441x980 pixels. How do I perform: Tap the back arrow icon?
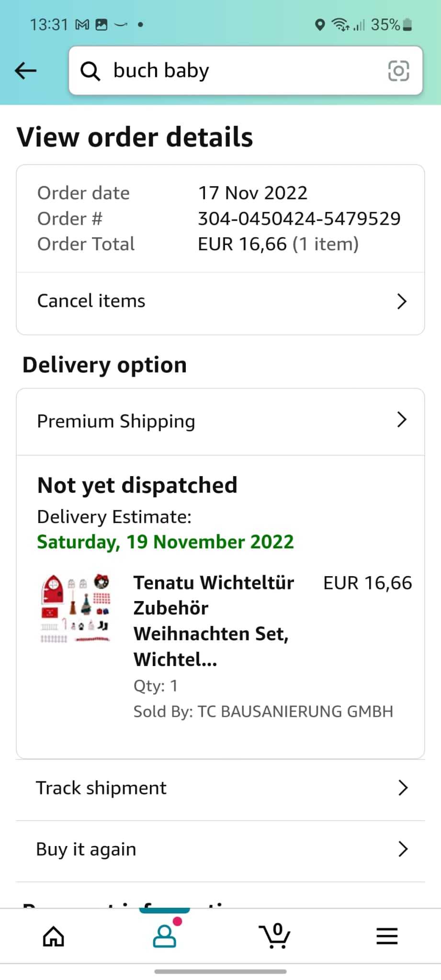(26, 71)
